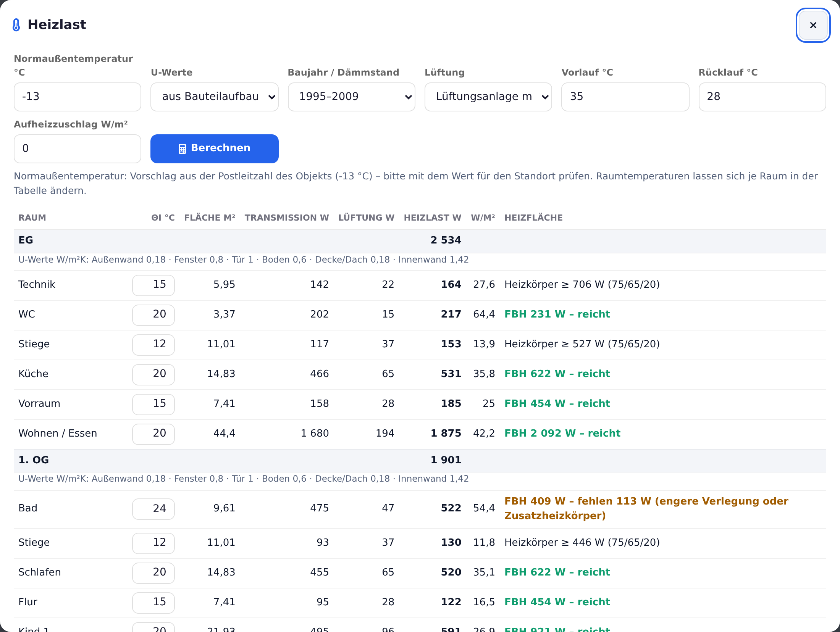Click 'Heizkörper ≥ 527 W (75/65/20)' text
The width and height of the screenshot is (840, 632).
582,344
